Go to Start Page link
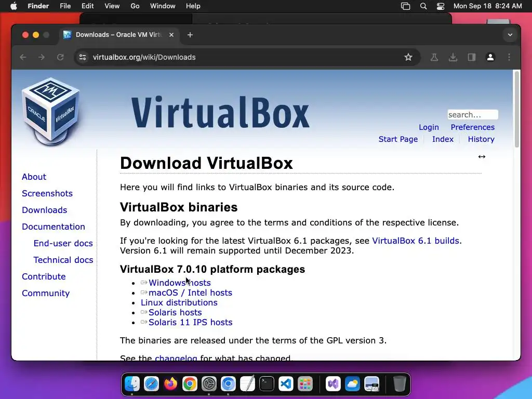Screen dimensions: 532x399 point(398,139)
